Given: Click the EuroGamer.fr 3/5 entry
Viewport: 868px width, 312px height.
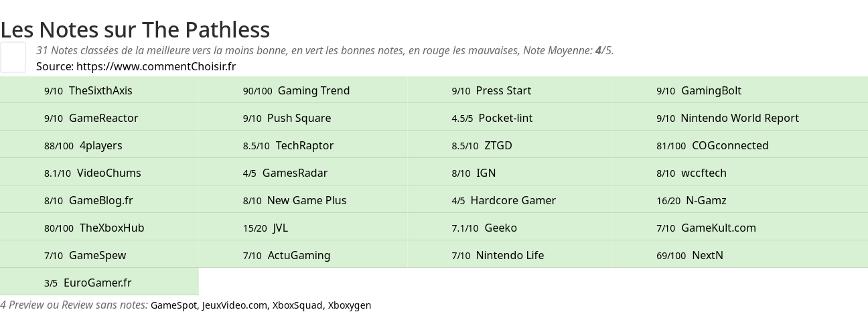Looking at the screenshot, I should [x=99, y=283].
